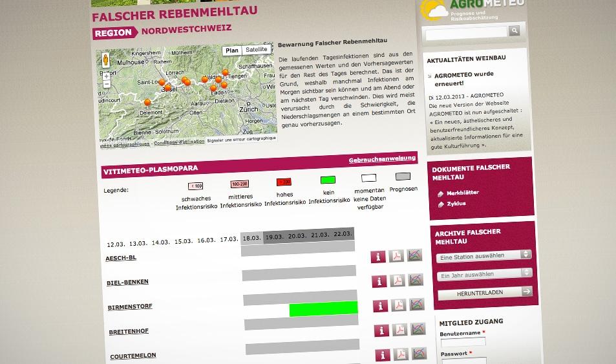
Task: Zoom out on the map
Action: [107, 84]
